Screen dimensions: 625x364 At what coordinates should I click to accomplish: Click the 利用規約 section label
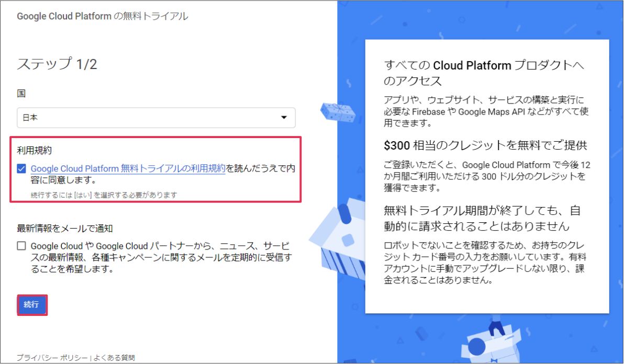[34, 150]
